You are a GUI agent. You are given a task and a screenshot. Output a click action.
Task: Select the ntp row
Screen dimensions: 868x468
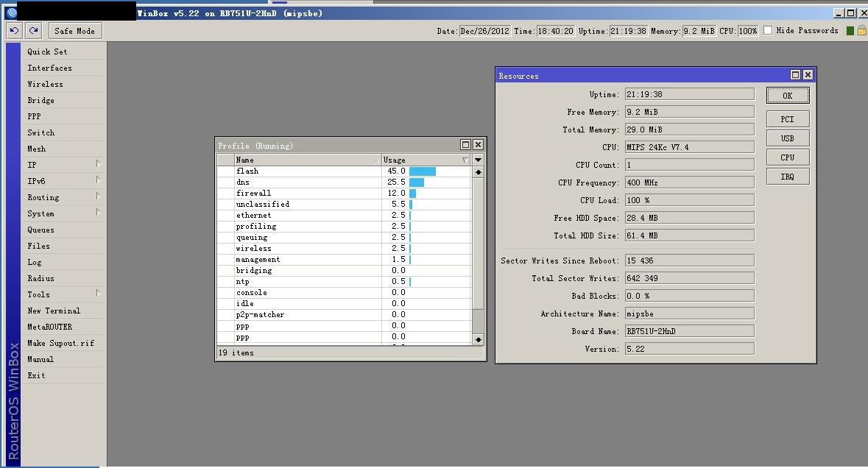pyautogui.click(x=344, y=282)
